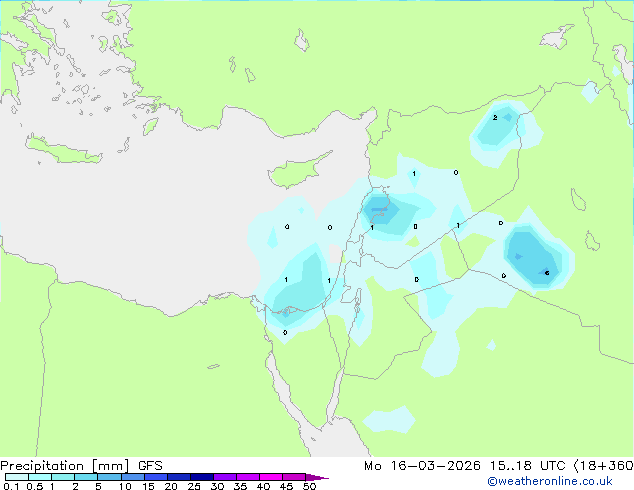Select the 35–40 mm legend swatch

(x=247, y=477)
